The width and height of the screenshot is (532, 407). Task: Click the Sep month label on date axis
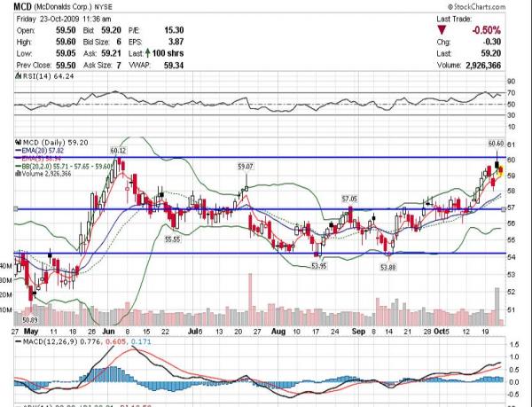tap(358, 332)
